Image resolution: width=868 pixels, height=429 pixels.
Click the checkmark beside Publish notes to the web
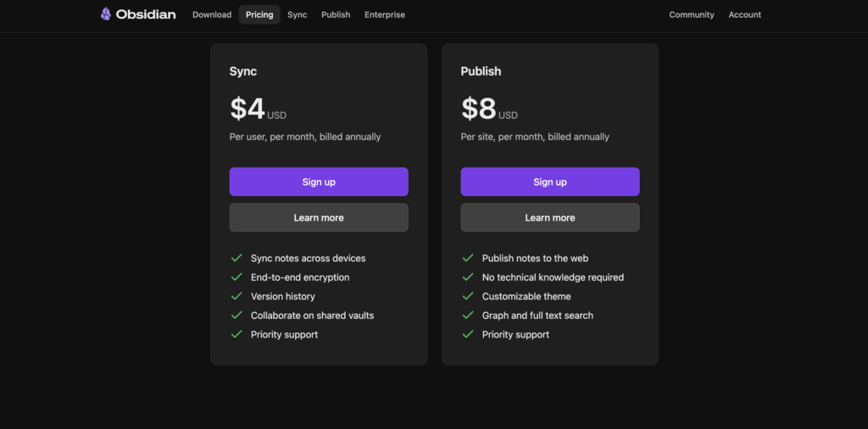pyautogui.click(x=468, y=258)
